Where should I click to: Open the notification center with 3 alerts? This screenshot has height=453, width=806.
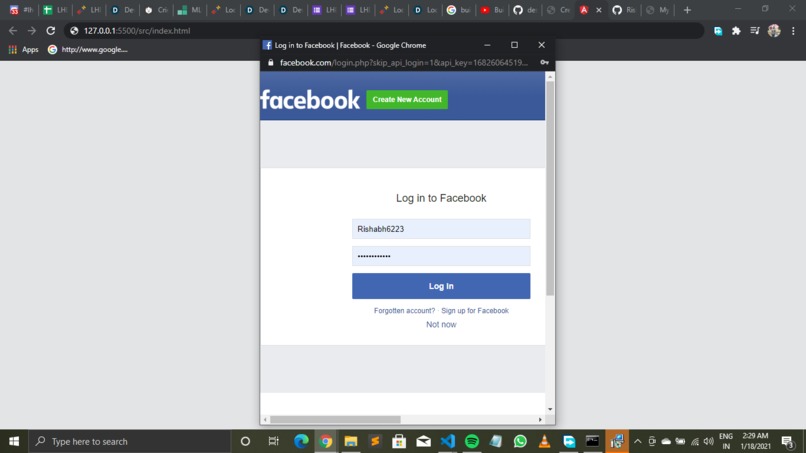pos(787,441)
